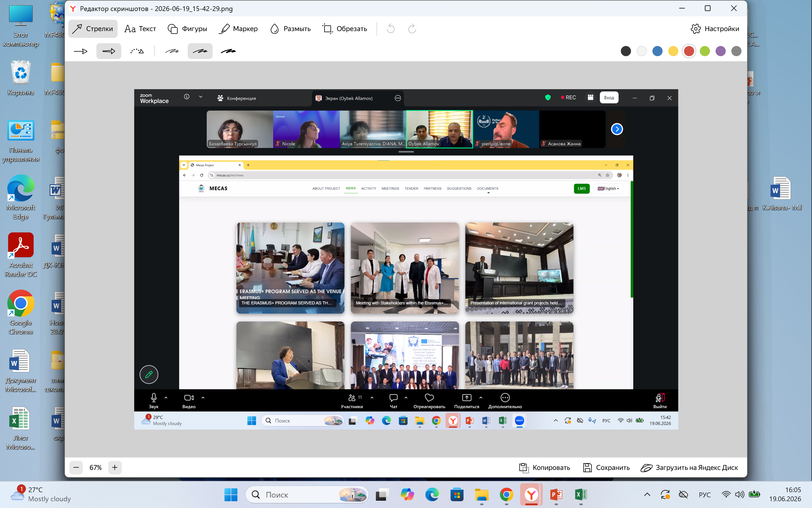Launch Google Chrome desktop shortcut
The image size is (812, 508).
21,313
